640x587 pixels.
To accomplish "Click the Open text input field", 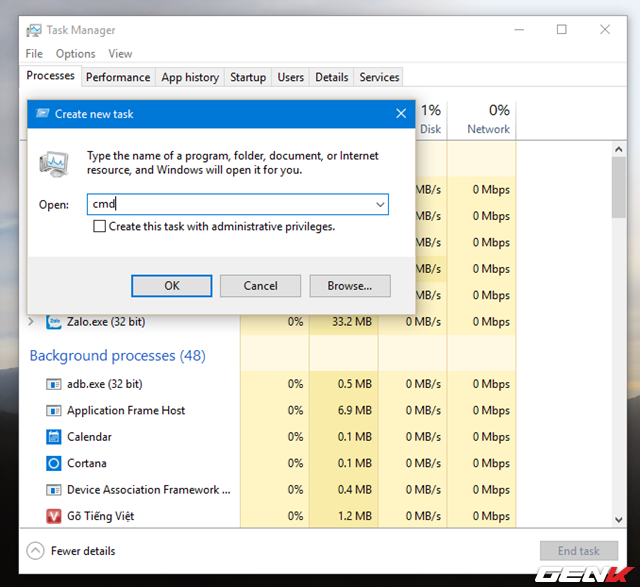I will (230, 204).
